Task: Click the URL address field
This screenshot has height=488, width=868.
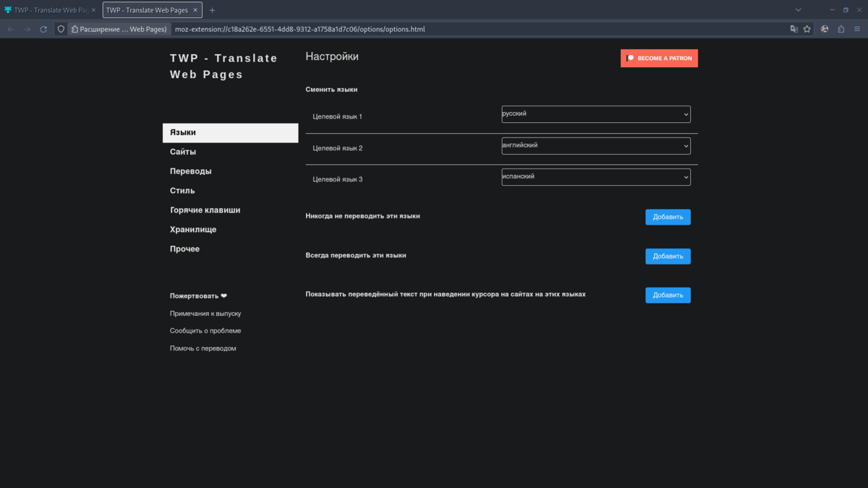Action: point(477,29)
